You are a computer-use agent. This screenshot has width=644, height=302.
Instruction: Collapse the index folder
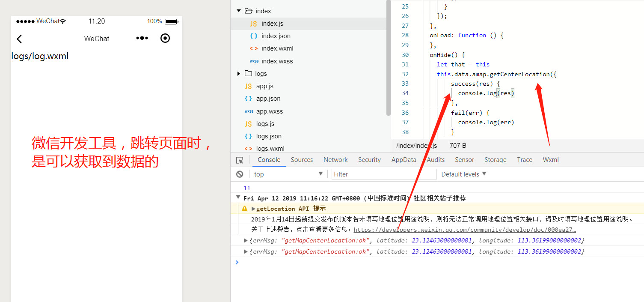tap(239, 11)
